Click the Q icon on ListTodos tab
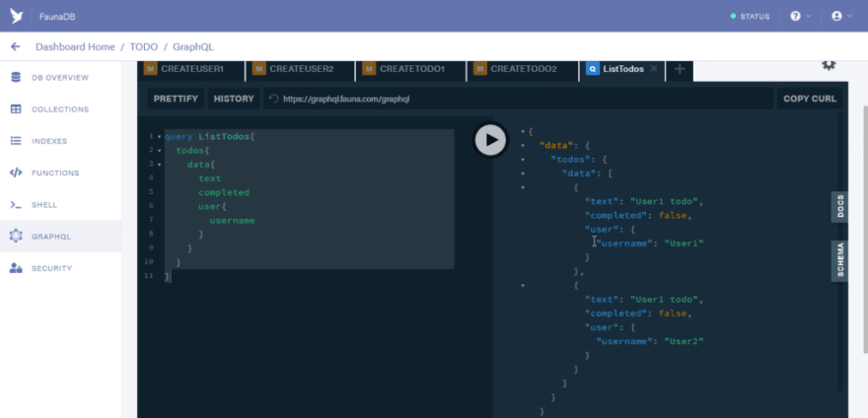 593,69
